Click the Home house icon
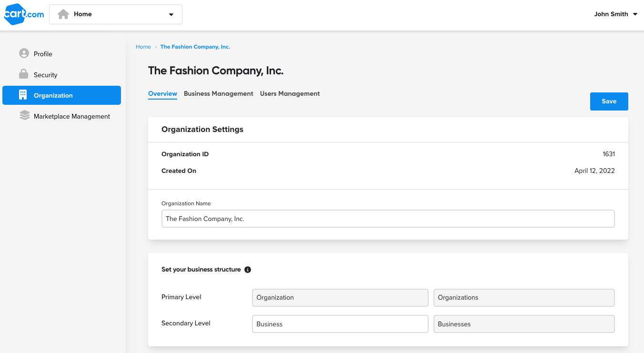The height and width of the screenshot is (353, 644). tap(63, 14)
